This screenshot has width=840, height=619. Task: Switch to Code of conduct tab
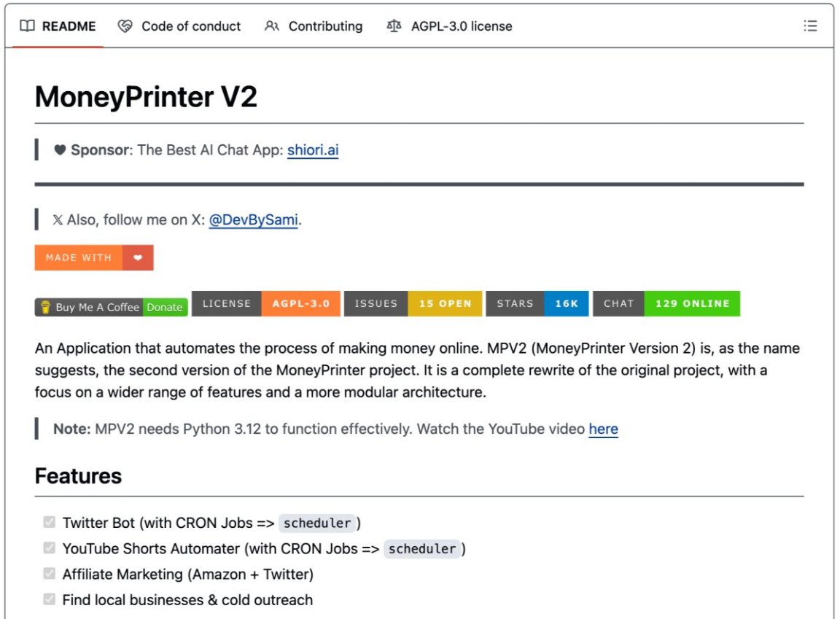pyautogui.click(x=179, y=26)
